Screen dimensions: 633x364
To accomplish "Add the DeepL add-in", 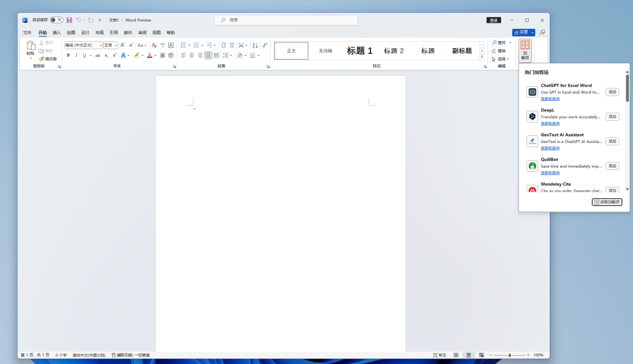I will pyautogui.click(x=612, y=117).
